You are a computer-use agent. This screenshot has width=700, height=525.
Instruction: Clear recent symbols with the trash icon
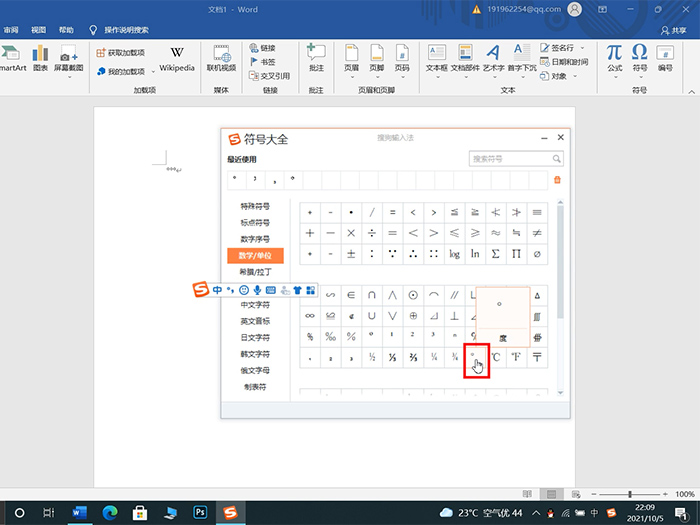pos(557,180)
